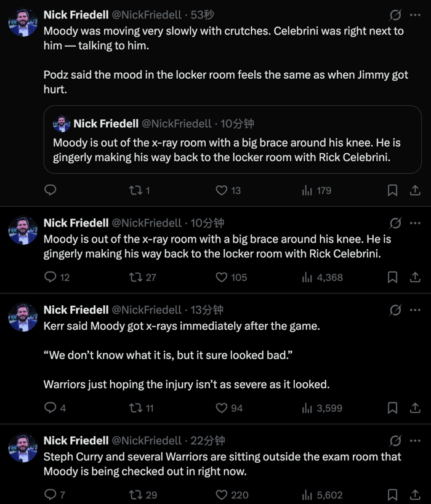The width and height of the screenshot is (431, 504).
Task: Repost the Kerr quote tweet with 11 reposts
Action: click(x=135, y=408)
